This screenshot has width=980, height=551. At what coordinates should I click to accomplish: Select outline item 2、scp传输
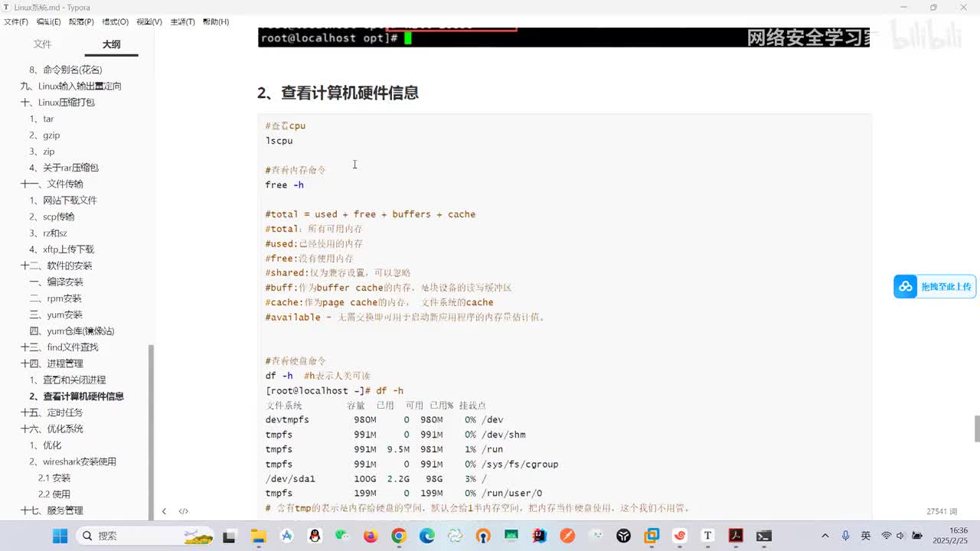point(52,217)
